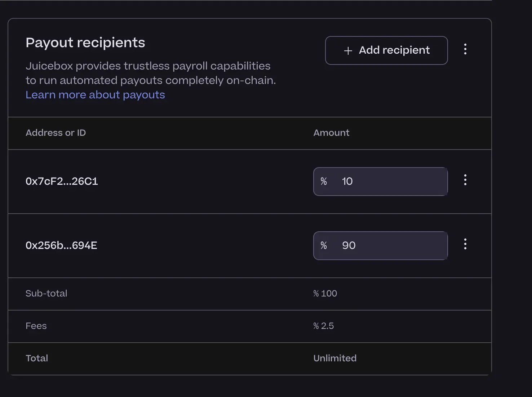Select the address 0x7cF2...26C1

[62, 181]
